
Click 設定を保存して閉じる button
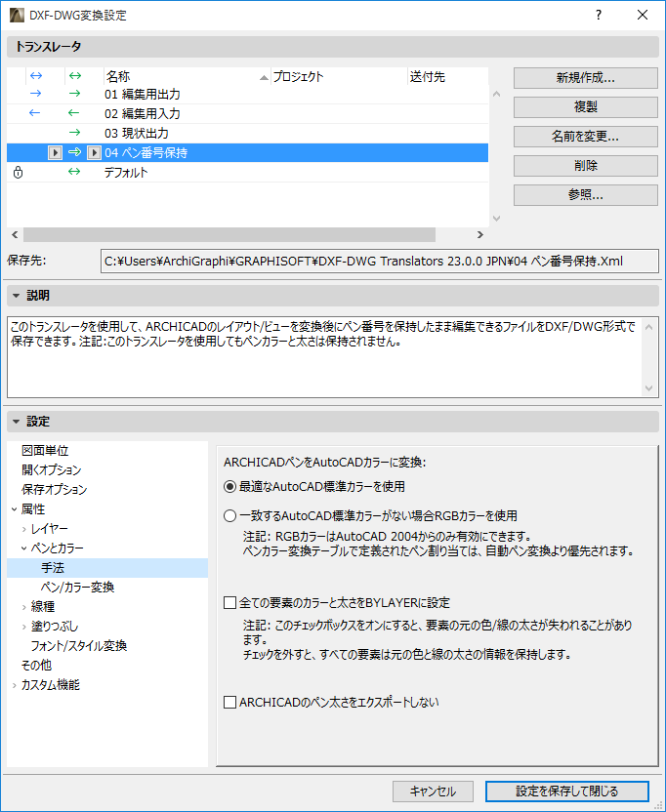pos(567,792)
